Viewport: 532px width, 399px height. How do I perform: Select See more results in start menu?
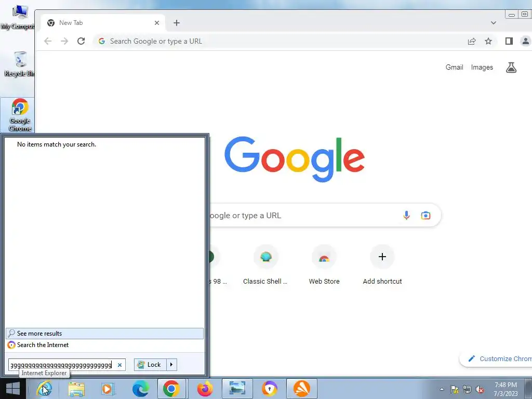coord(104,333)
